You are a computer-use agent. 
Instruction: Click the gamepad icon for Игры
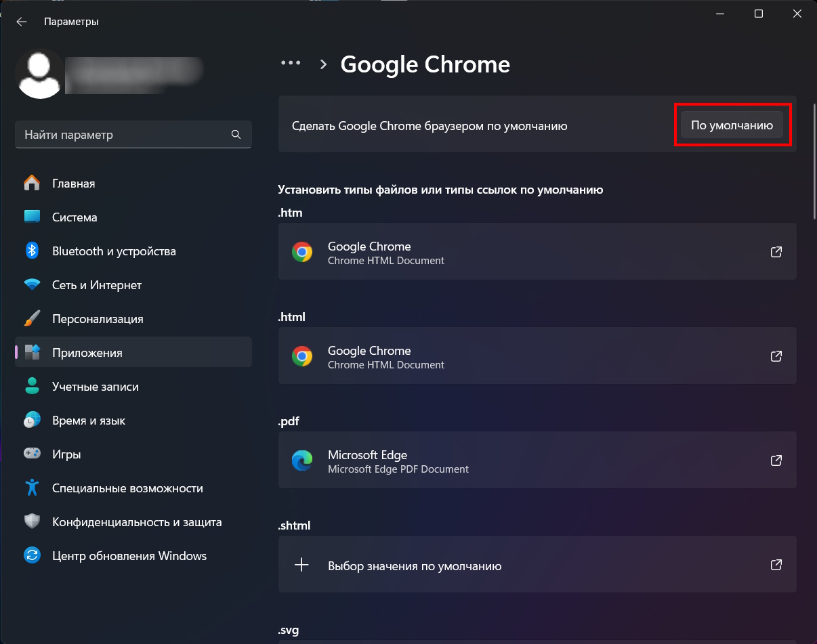(32, 454)
